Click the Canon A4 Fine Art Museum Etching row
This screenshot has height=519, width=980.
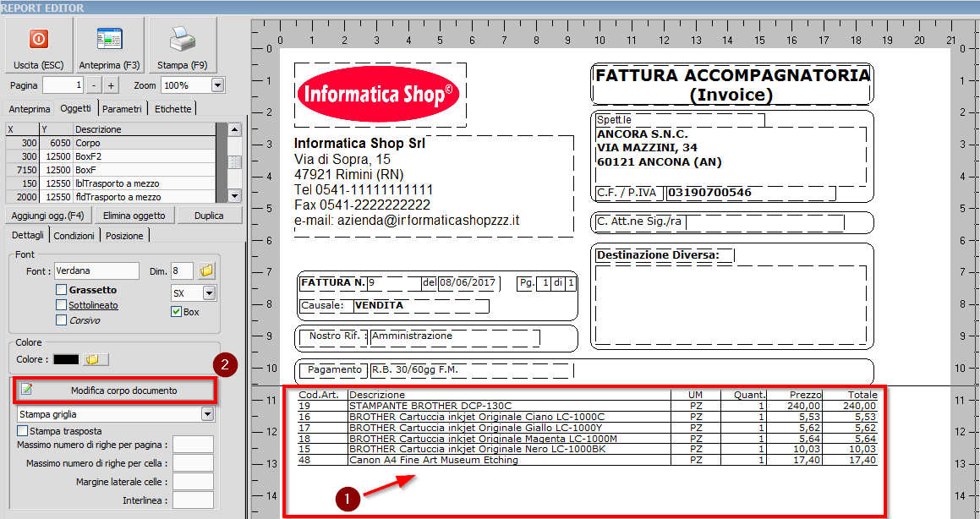click(588, 461)
